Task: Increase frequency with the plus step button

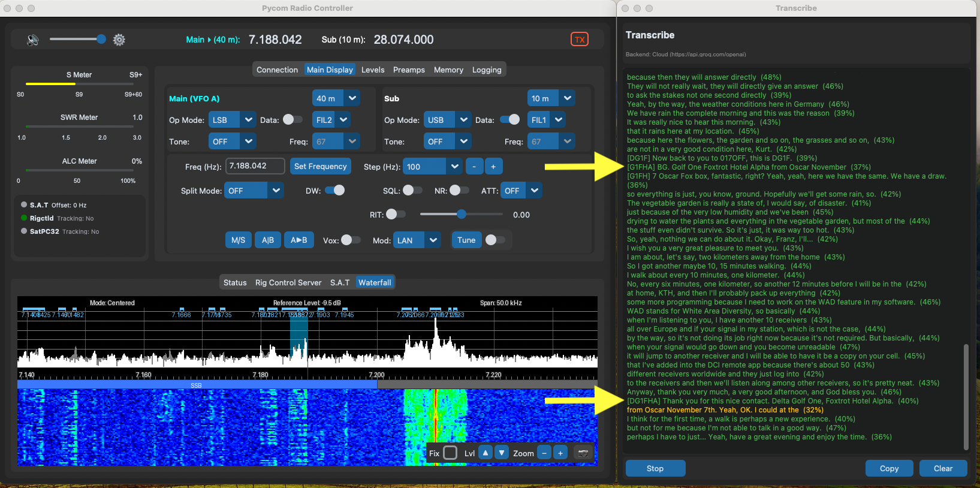Action: point(493,167)
